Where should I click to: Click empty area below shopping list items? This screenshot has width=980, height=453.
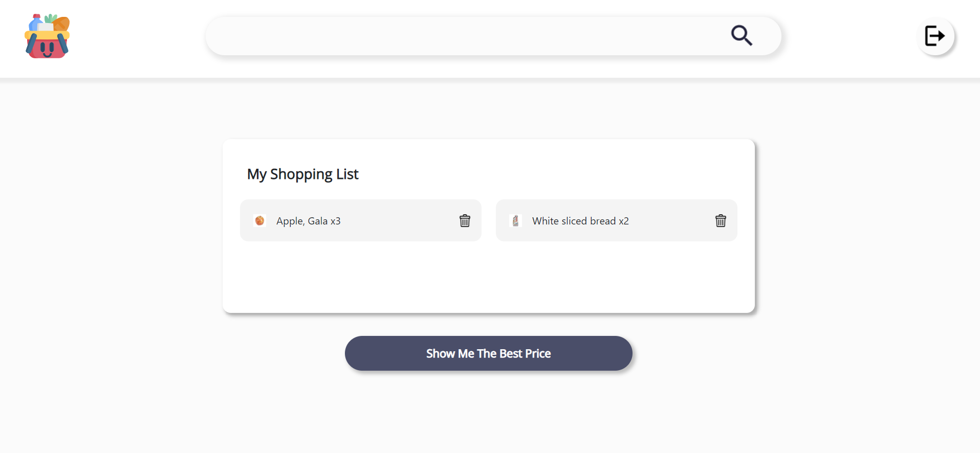(x=488, y=279)
